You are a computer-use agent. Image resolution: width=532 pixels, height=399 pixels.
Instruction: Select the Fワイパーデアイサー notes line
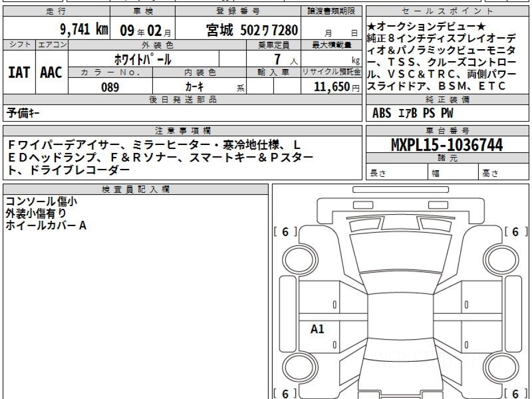point(154,145)
